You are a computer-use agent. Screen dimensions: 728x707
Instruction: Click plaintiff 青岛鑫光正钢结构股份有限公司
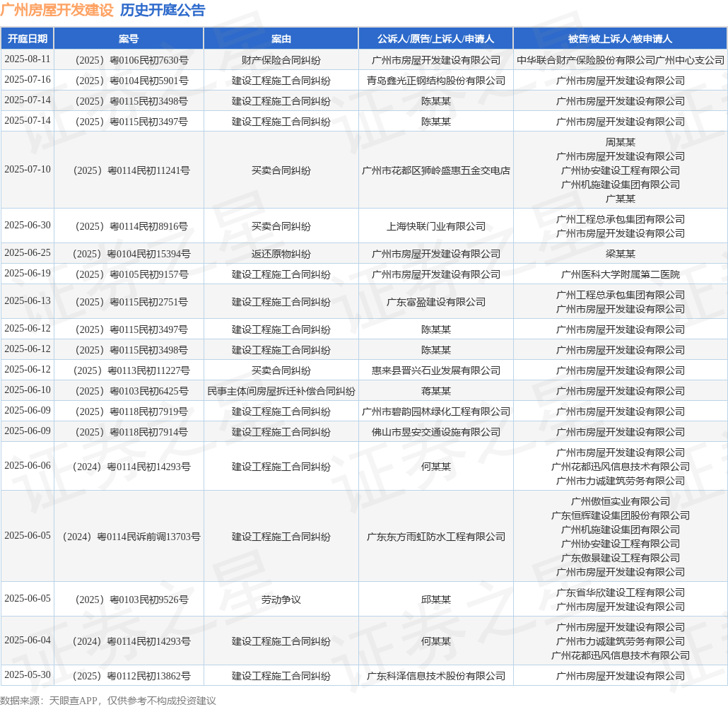(436, 81)
